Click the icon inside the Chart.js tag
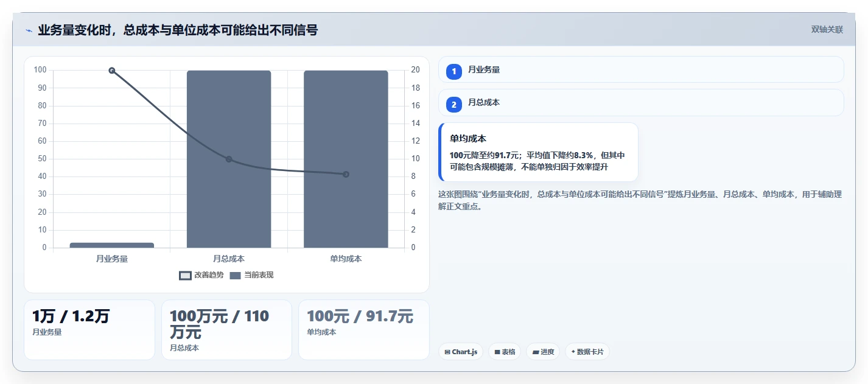Viewport: 868px width, 384px height. coord(447,352)
